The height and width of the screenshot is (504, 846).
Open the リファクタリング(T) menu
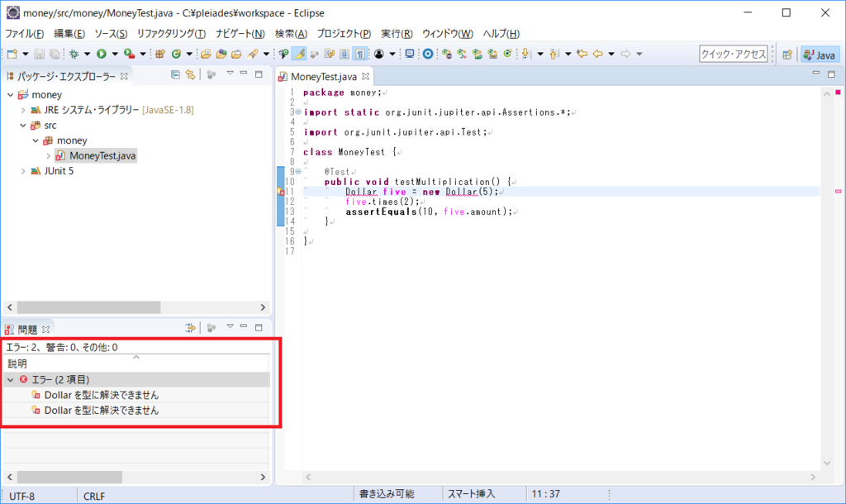[x=171, y=33]
